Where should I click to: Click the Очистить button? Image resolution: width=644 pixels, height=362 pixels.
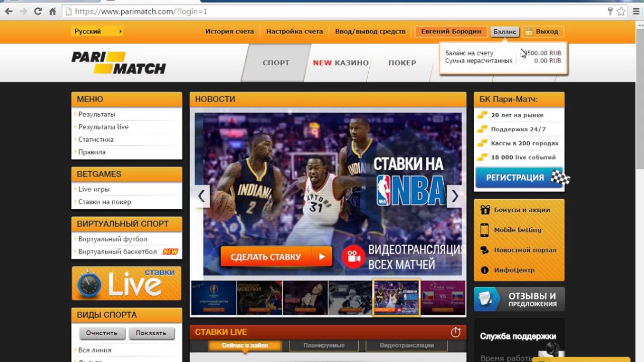(x=102, y=333)
